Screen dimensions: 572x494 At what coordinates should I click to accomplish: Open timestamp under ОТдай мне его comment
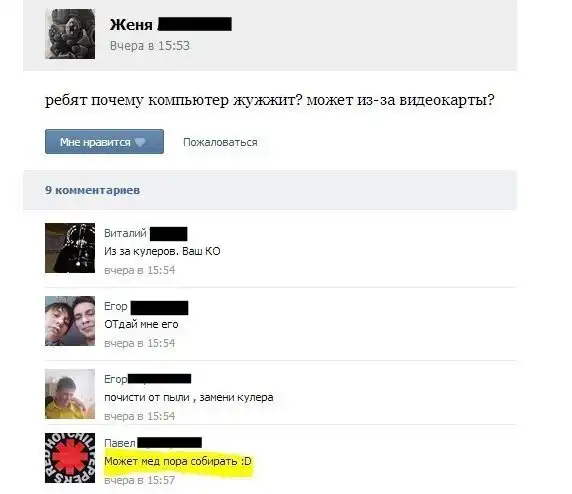(140, 343)
